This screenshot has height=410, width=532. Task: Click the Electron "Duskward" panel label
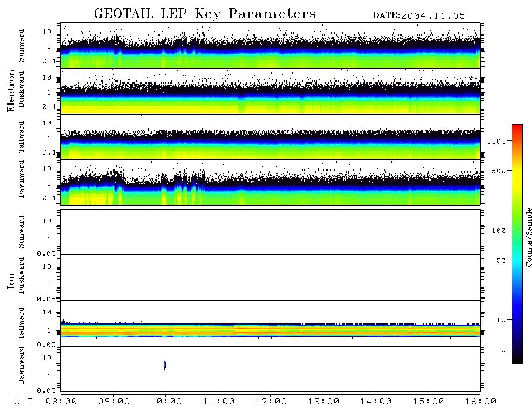click(x=21, y=89)
